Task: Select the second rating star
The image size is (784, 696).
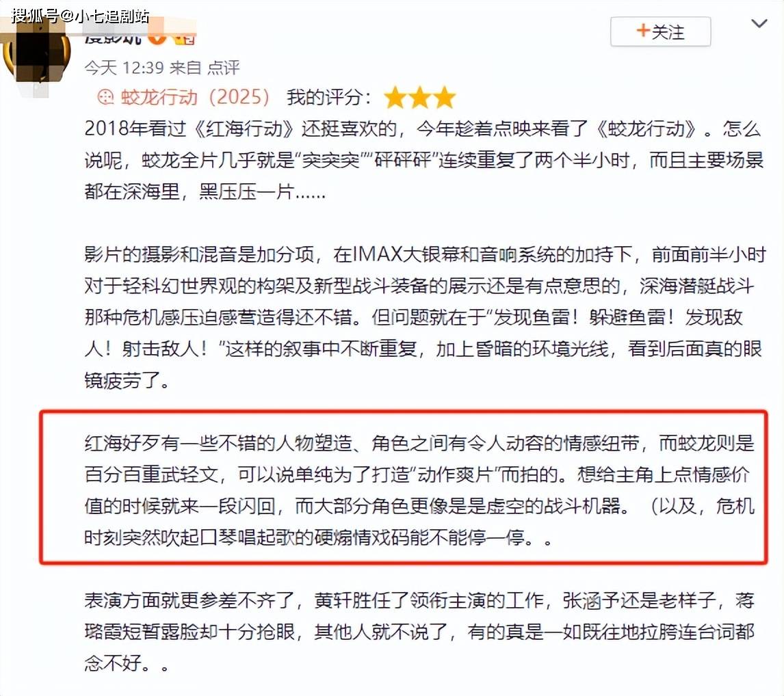Action: (419, 98)
